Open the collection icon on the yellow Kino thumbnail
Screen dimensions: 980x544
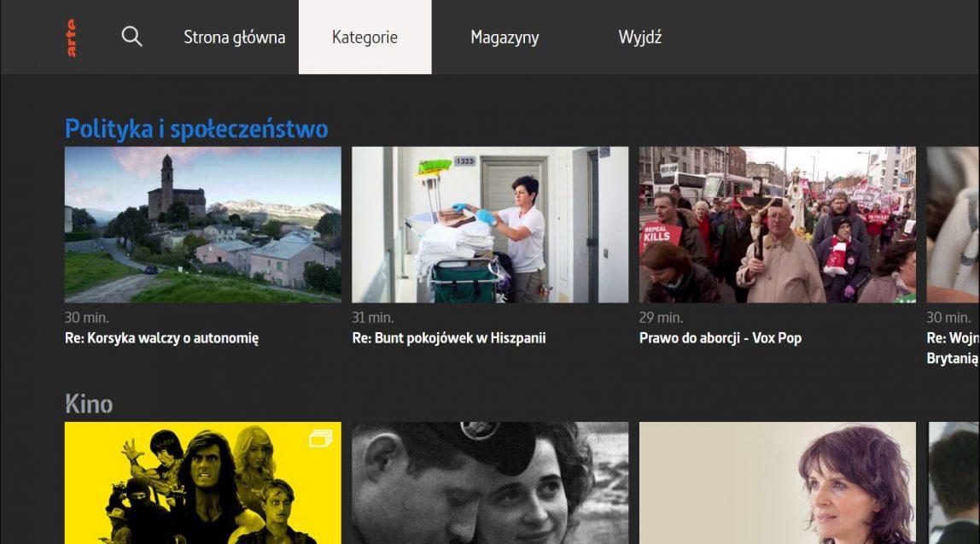coord(321,438)
